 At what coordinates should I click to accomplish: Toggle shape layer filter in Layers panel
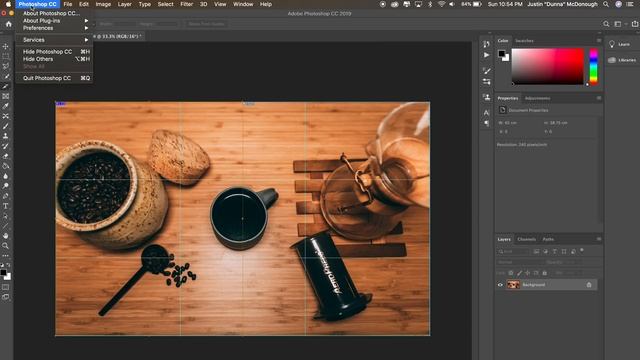coord(564,251)
